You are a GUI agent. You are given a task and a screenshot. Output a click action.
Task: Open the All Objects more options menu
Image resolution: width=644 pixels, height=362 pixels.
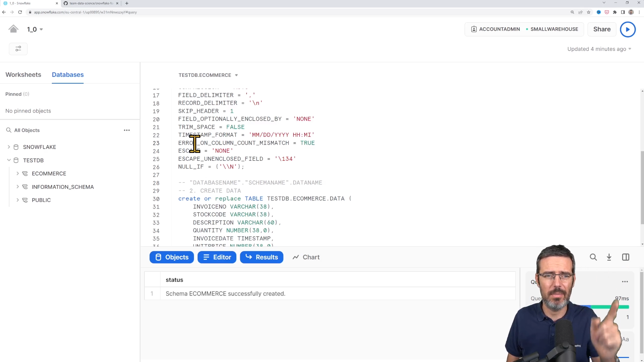(x=127, y=130)
